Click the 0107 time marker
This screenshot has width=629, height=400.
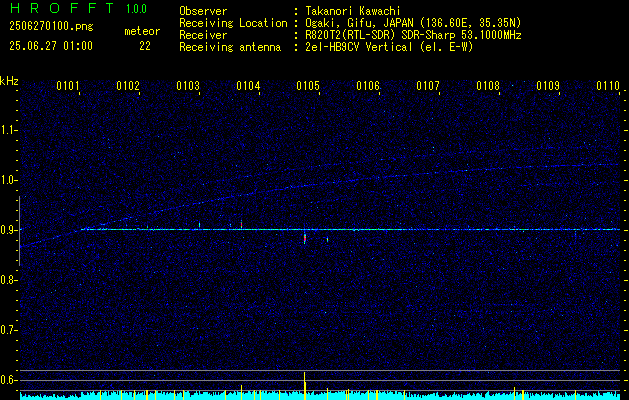coord(428,86)
